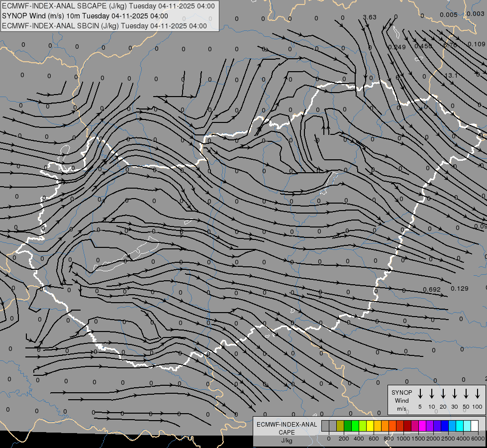This screenshot has width=487, height=448.
Task: Click the wind arrow above the 10 label
Action: pyautogui.click(x=432, y=394)
